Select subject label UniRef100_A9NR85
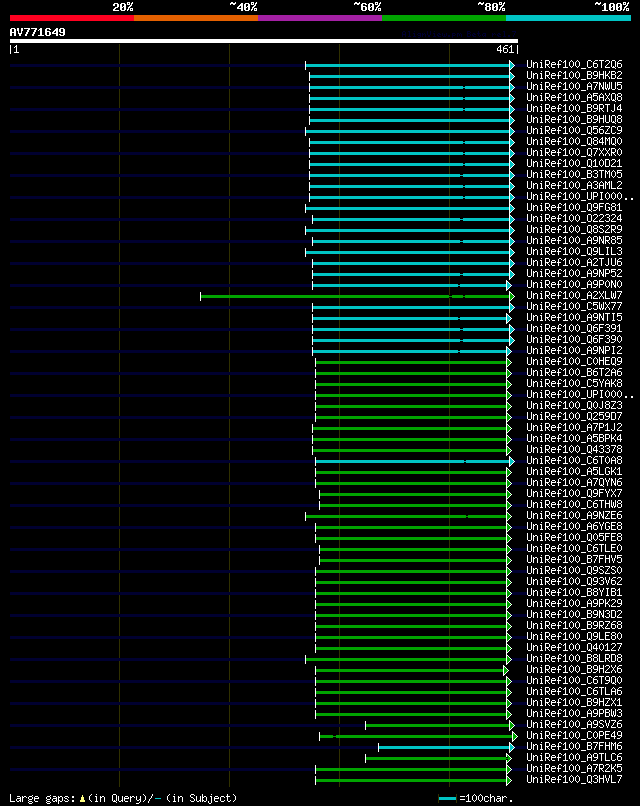The width and height of the screenshot is (640, 806). [x=574, y=240]
